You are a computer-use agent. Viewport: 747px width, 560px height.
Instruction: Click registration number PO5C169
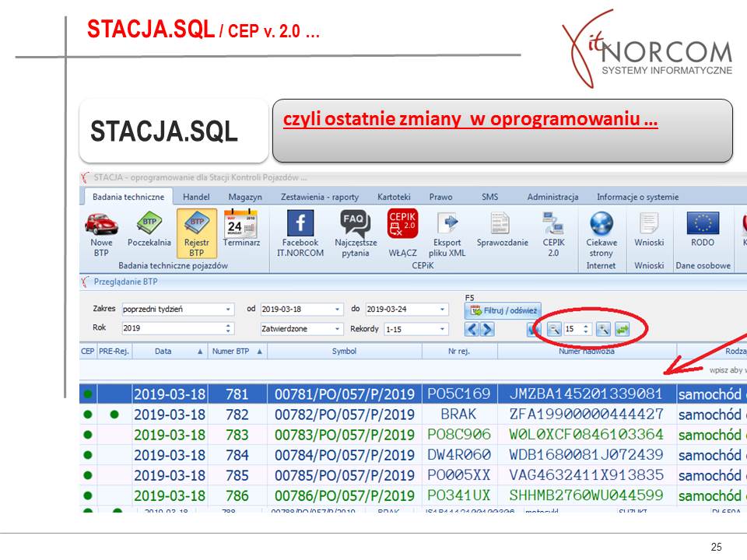[x=459, y=394]
